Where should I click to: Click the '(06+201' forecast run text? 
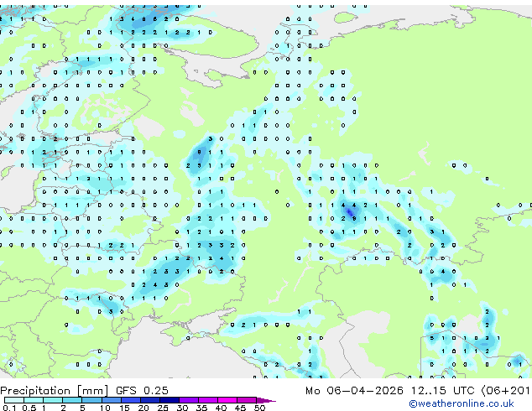[x=506, y=390]
